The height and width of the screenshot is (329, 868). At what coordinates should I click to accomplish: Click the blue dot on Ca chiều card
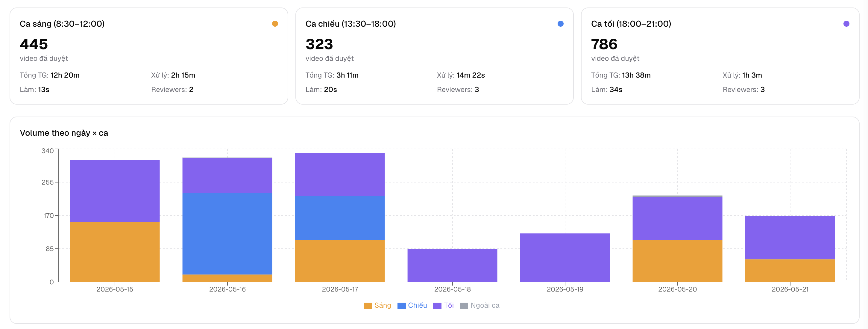pos(560,24)
